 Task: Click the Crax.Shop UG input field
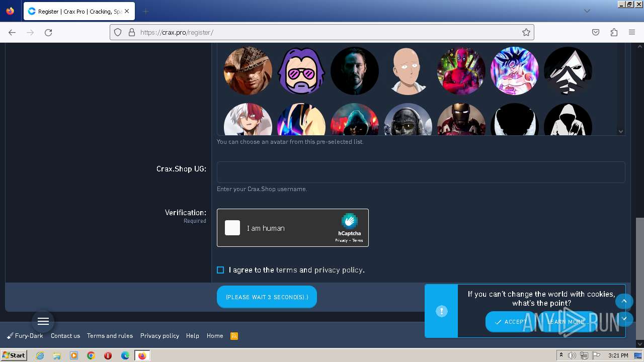click(421, 172)
